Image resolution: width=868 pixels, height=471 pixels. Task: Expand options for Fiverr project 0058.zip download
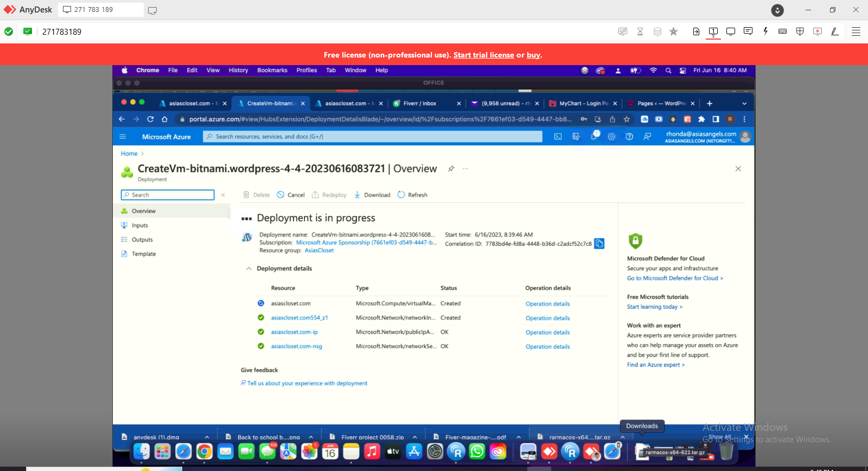(x=415, y=437)
